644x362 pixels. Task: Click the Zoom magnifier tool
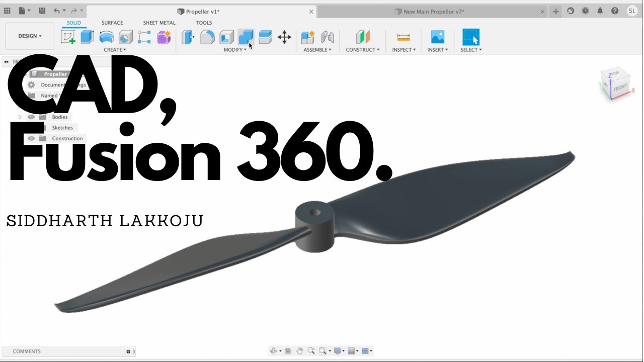click(x=311, y=351)
